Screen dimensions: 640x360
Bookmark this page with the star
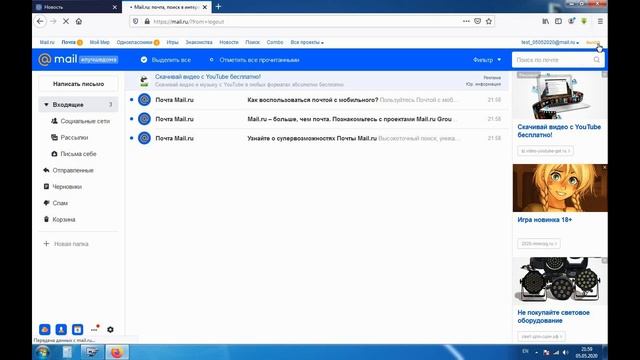[x=489, y=21]
